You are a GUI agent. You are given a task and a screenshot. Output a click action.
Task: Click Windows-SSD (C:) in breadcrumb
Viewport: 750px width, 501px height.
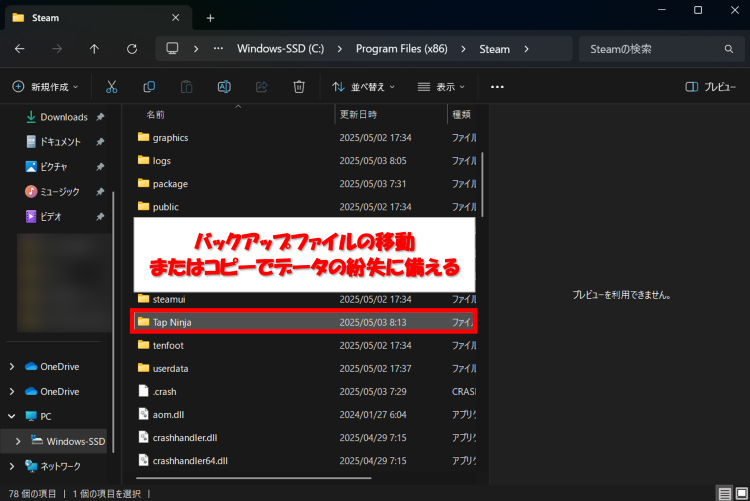pos(280,49)
